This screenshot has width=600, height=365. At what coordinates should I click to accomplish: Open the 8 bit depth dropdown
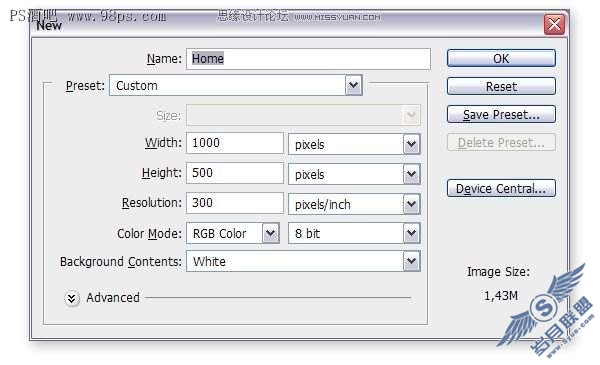(354, 233)
